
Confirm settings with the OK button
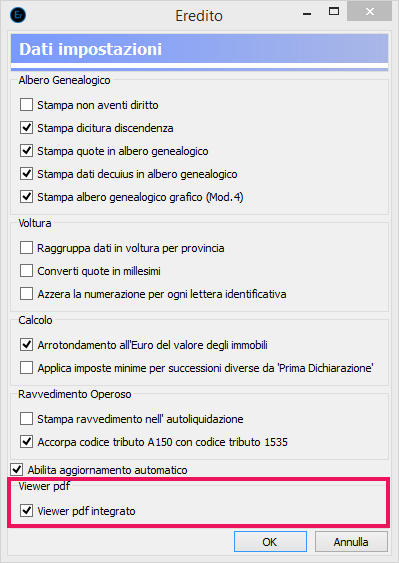coord(270,541)
